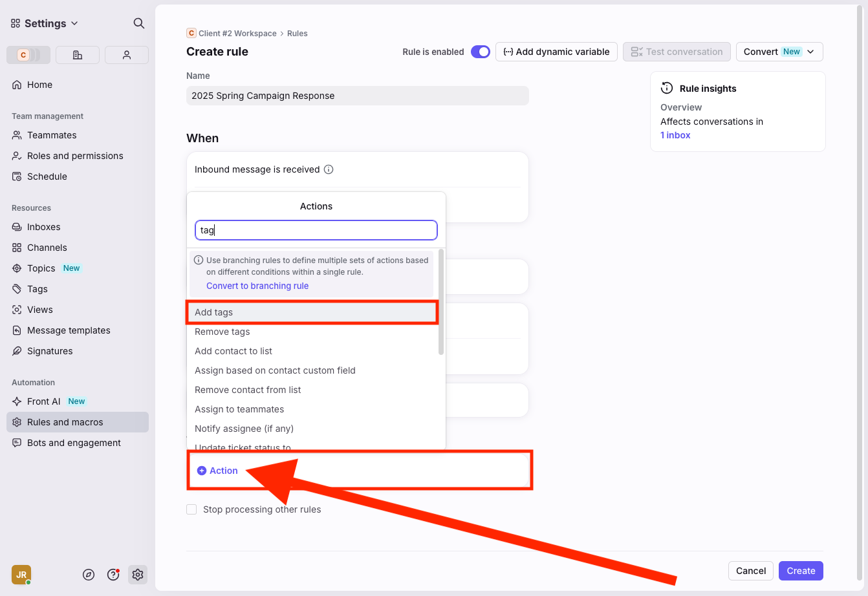Click the info icon beside Inbound message
The image size is (868, 596).
(x=329, y=169)
